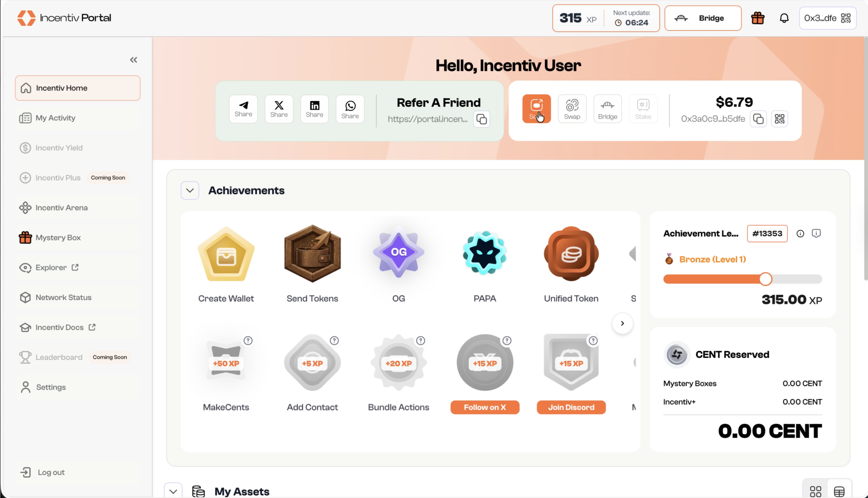The image size is (868, 498).
Task: Show wallet QR code beside address
Action: 779,119
